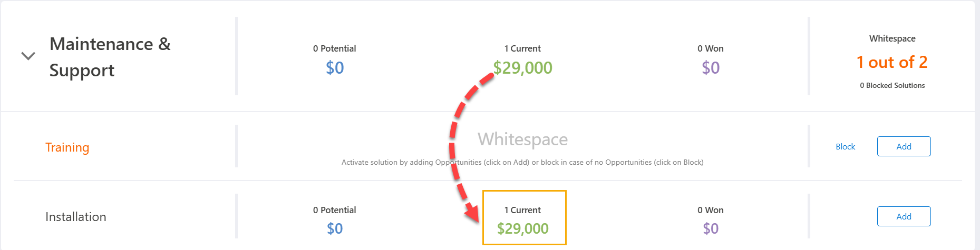This screenshot has width=980, height=250.
Task: Select the Installation solution name
Action: point(76,217)
